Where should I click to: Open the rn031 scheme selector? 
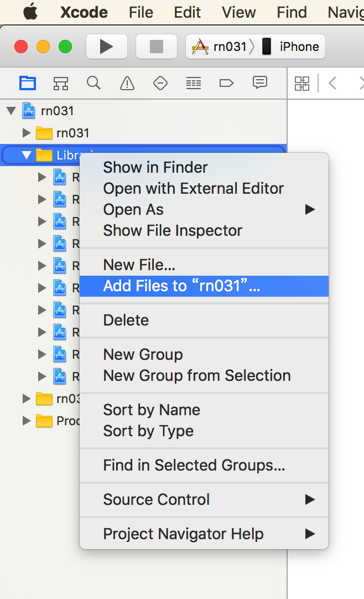221,47
